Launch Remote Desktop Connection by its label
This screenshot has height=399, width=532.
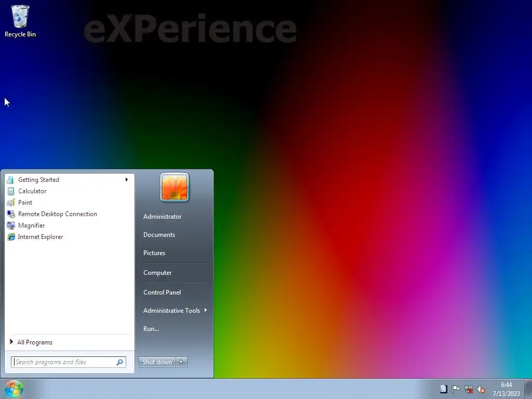[x=58, y=214]
